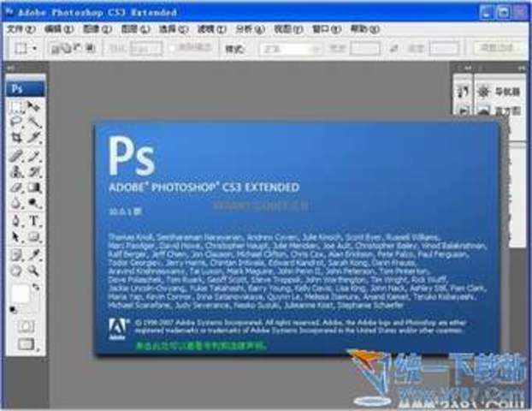Open the 图像(I) Image menu

pyautogui.click(x=98, y=29)
